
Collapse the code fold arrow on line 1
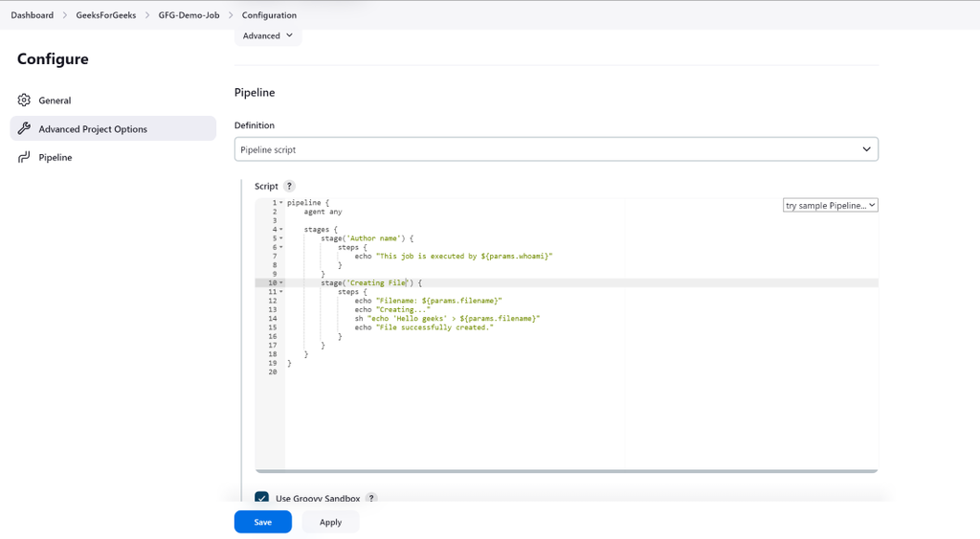coord(281,203)
